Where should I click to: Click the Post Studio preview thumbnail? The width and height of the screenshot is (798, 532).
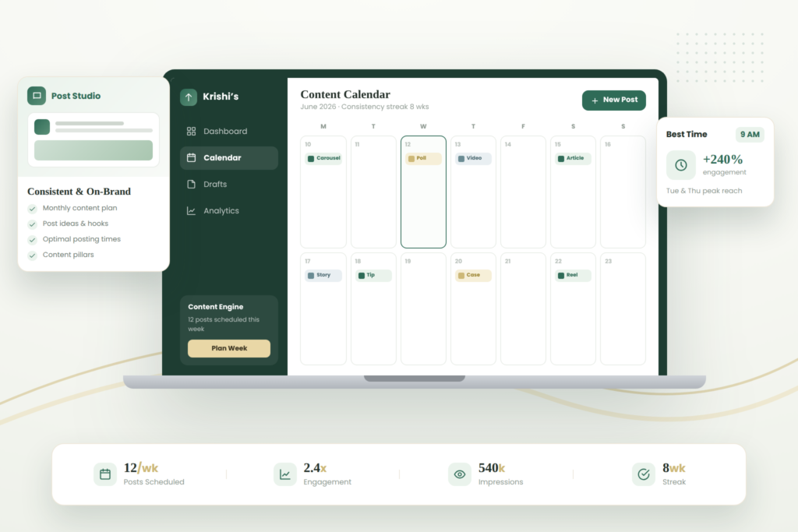click(x=94, y=140)
